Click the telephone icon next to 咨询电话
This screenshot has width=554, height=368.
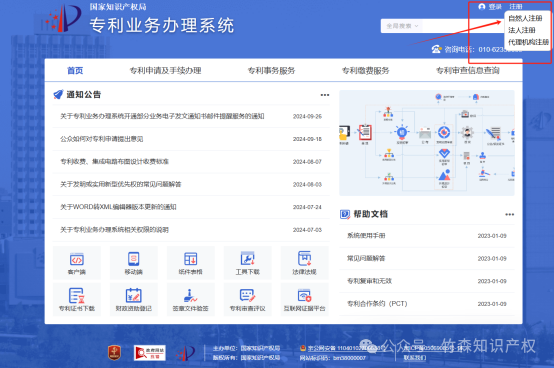click(437, 49)
